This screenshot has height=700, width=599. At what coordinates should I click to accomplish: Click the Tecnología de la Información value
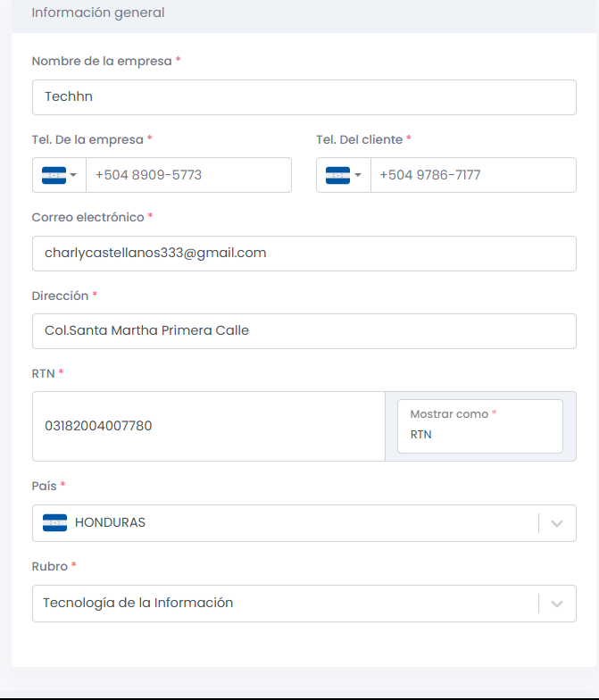coord(138,603)
